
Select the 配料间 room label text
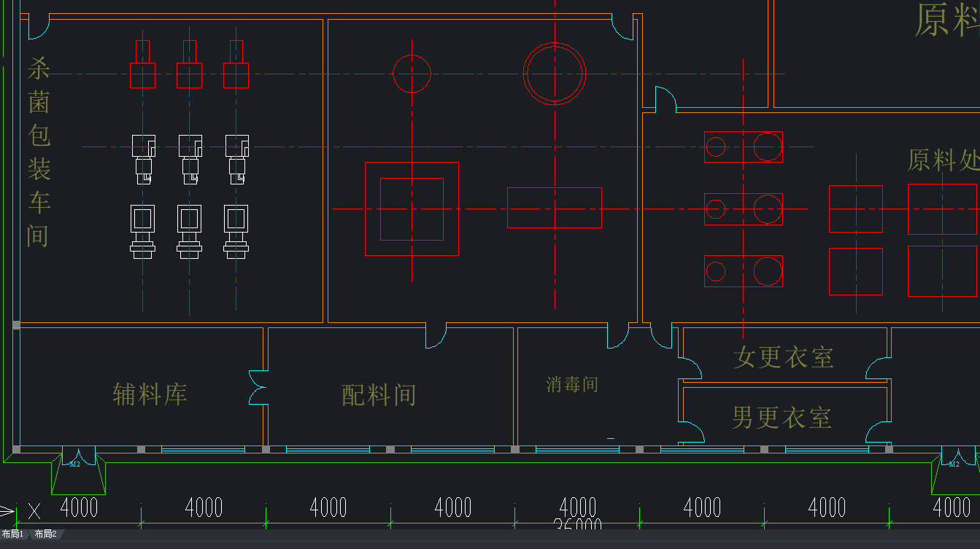(379, 395)
